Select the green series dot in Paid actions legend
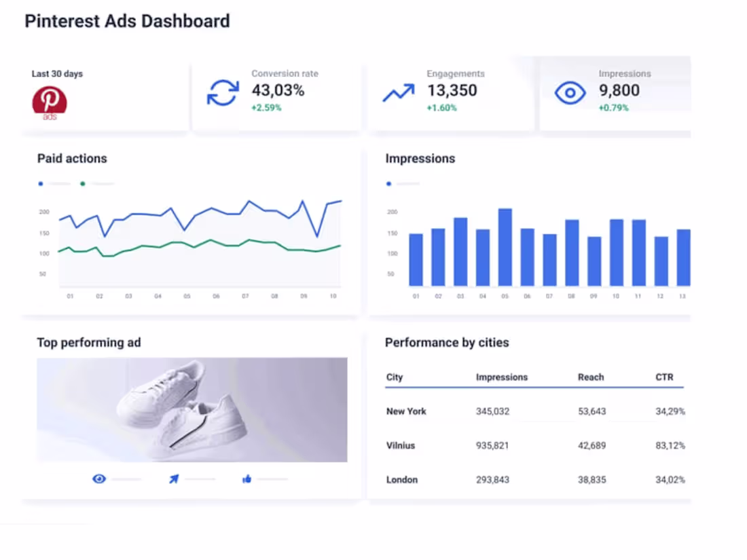The height and width of the screenshot is (560, 747). point(82,183)
